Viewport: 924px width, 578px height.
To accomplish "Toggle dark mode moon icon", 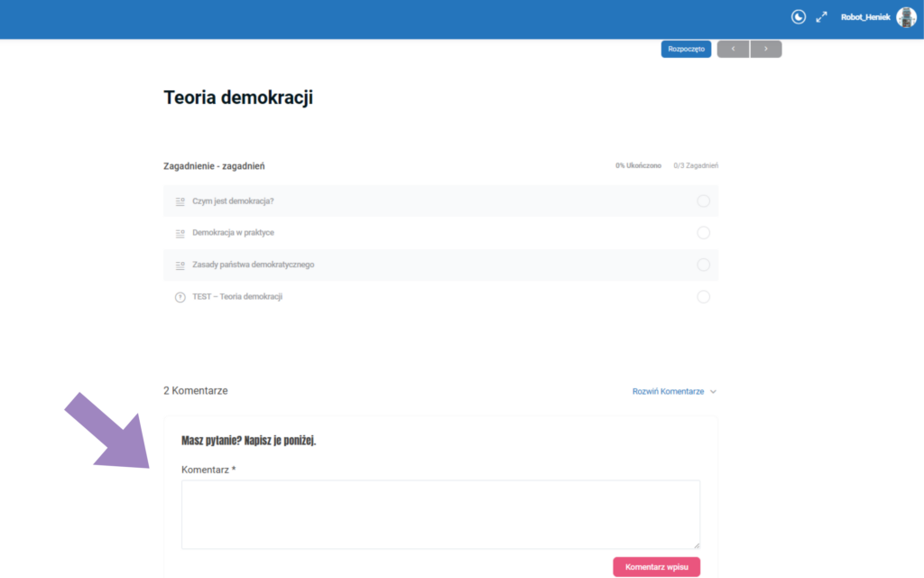I will (x=799, y=17).
